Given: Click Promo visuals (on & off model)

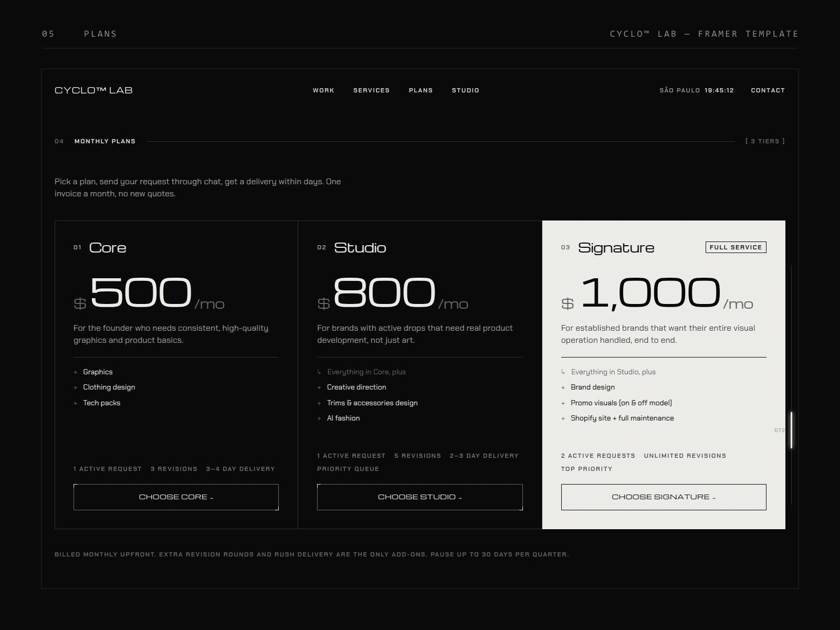Looking at the screenshot, I should pyautogui.click(x=621, y=403).
